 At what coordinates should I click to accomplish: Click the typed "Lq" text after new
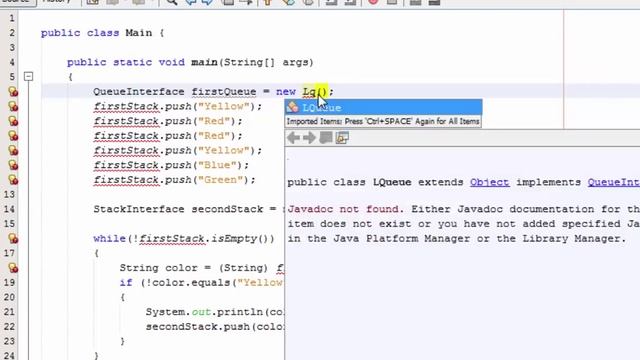(x=309, y=91)
